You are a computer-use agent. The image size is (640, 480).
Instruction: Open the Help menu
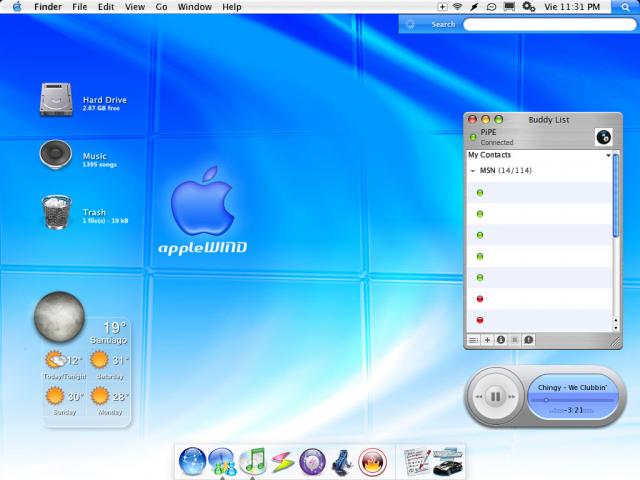pyautogui.click(x=231, y=7)
